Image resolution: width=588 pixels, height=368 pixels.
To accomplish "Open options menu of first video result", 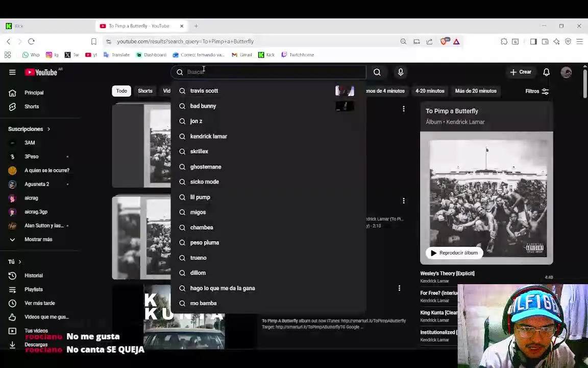I will (x=404, y=109).
